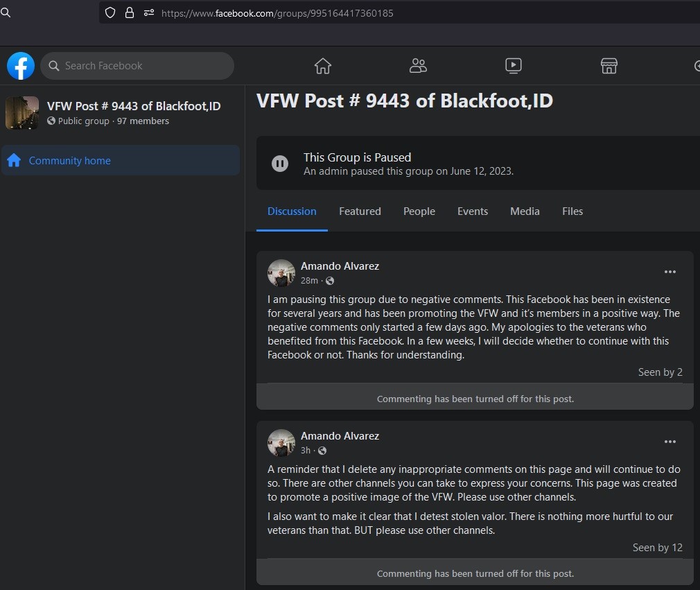The image size is (700, 590).
Task: Open the Marketplace icon
Action: coord(609,66)
